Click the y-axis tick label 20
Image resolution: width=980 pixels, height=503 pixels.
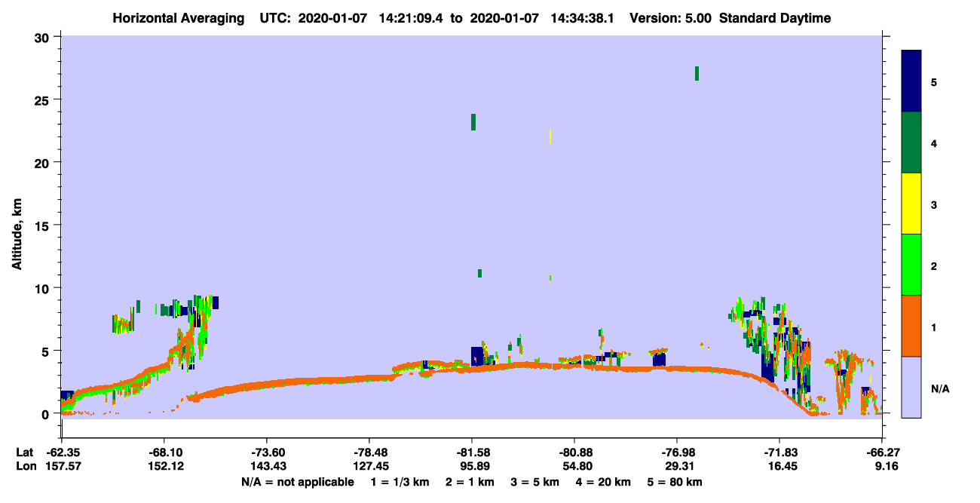coord(44,162)
